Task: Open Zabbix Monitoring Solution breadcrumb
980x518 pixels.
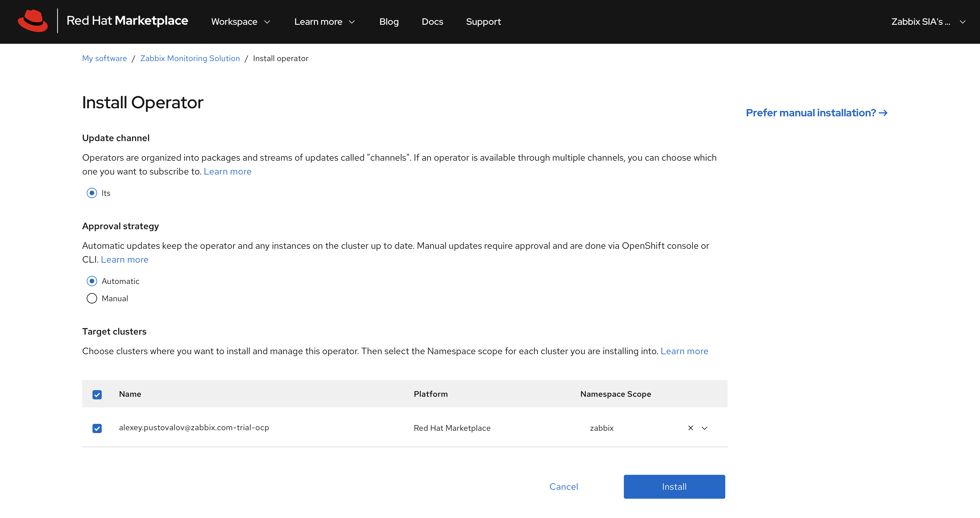Action: pyautogui.click(x=190, y=58)
